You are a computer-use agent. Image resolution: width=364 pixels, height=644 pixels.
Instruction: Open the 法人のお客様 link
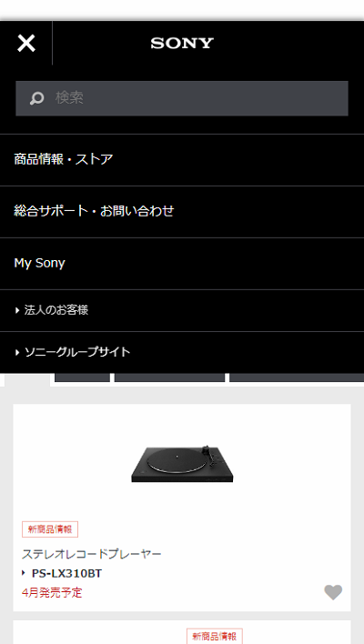pos(56,310)
